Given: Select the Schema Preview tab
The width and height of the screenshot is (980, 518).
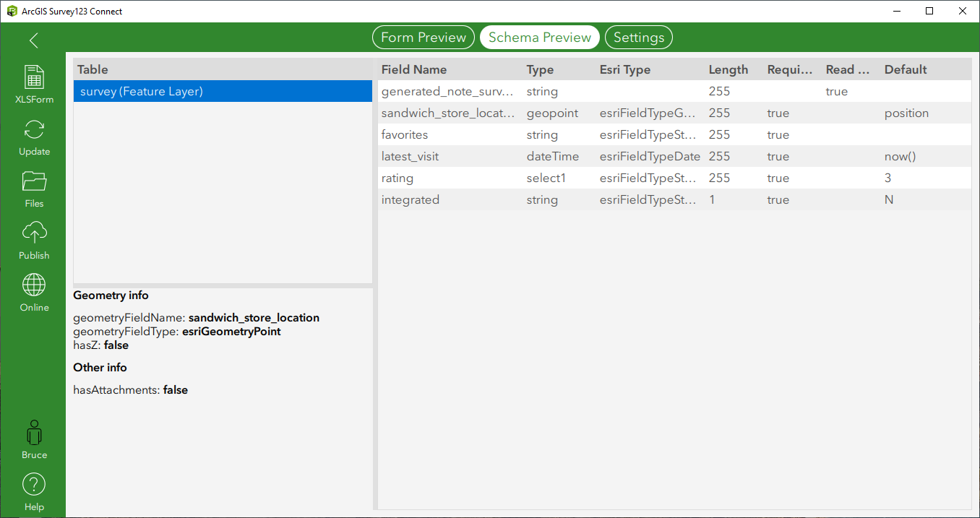Looking at the screenshot, I should (540, 38).
